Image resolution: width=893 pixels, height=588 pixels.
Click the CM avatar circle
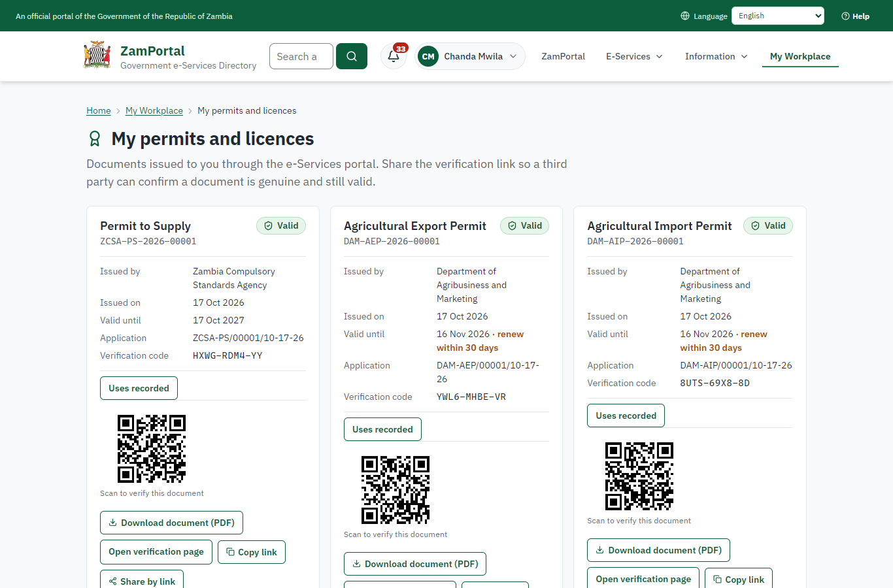428,56
